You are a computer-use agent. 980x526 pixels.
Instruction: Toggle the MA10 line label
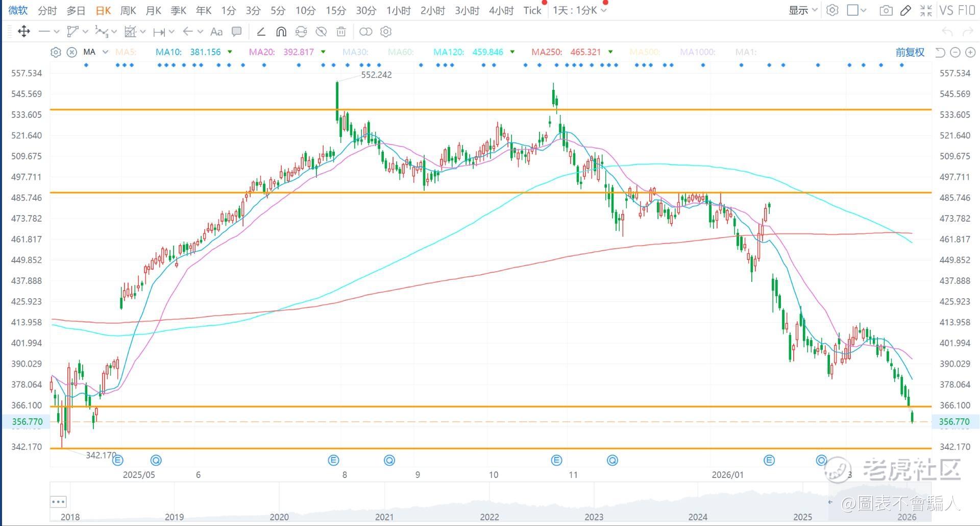(168, 52)
